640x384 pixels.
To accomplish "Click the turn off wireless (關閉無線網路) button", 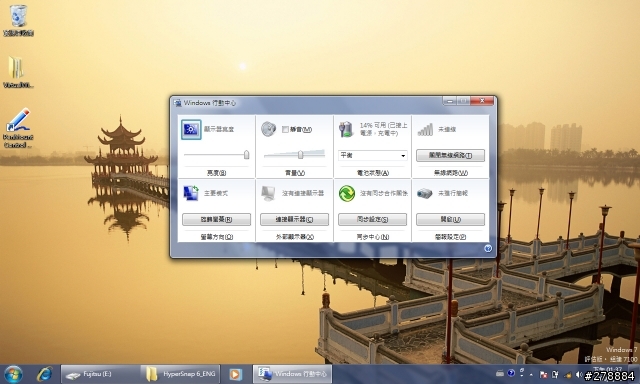I will coord(450,155).
